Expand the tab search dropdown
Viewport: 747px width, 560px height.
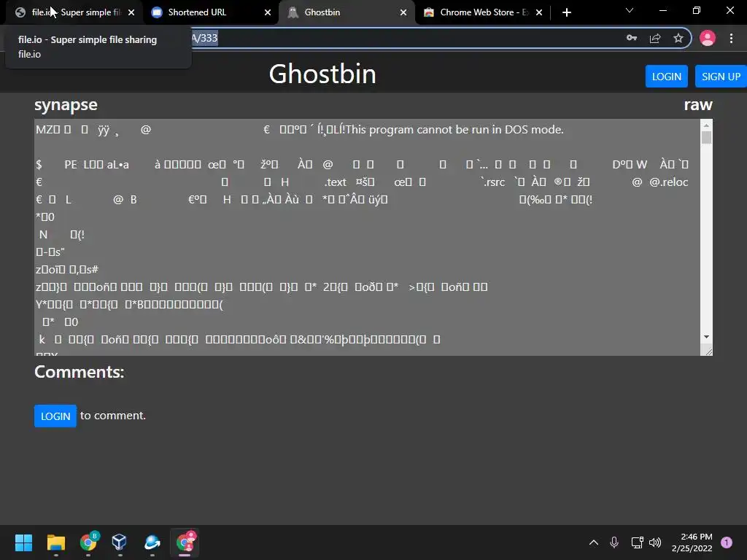pos(630,10)
